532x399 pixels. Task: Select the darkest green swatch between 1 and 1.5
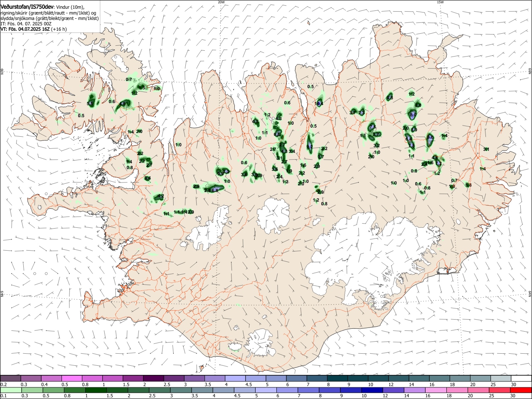point(96,390)
